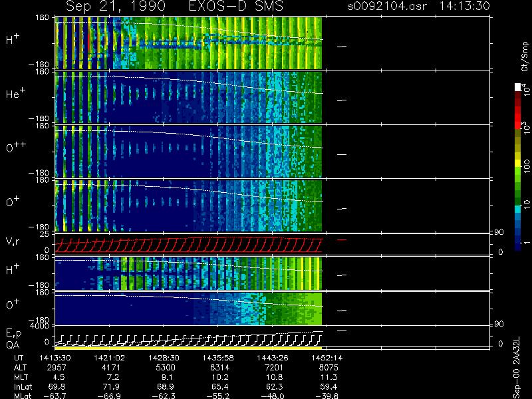Select the He+ panel label

15,93
